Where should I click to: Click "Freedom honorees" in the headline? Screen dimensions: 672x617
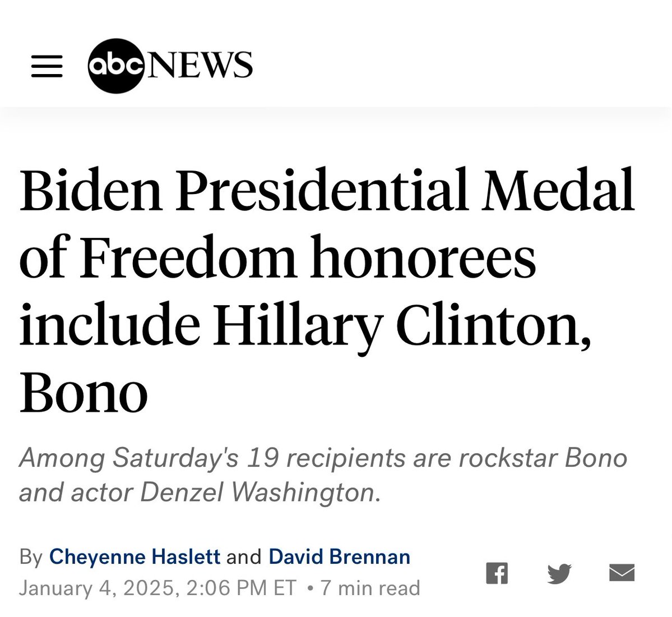pyautogui.click(x=308, y=257)
